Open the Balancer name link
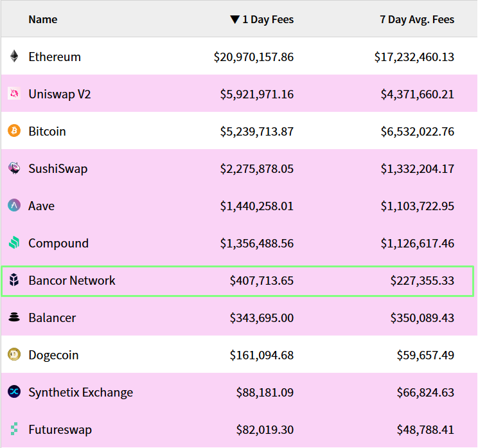The image size is (478, 448). pyautogui.click(x=52, y=318)
